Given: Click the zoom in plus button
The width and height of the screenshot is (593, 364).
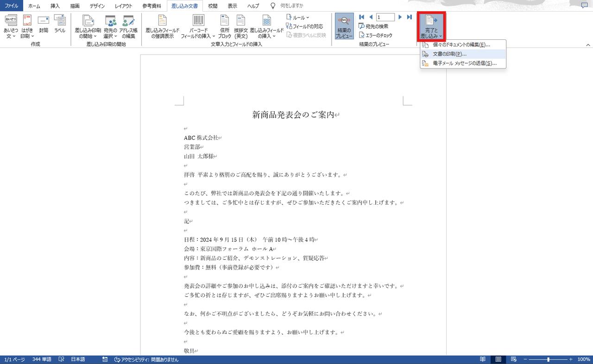Looking at the screenshot, I should click(x=571, y=359).
